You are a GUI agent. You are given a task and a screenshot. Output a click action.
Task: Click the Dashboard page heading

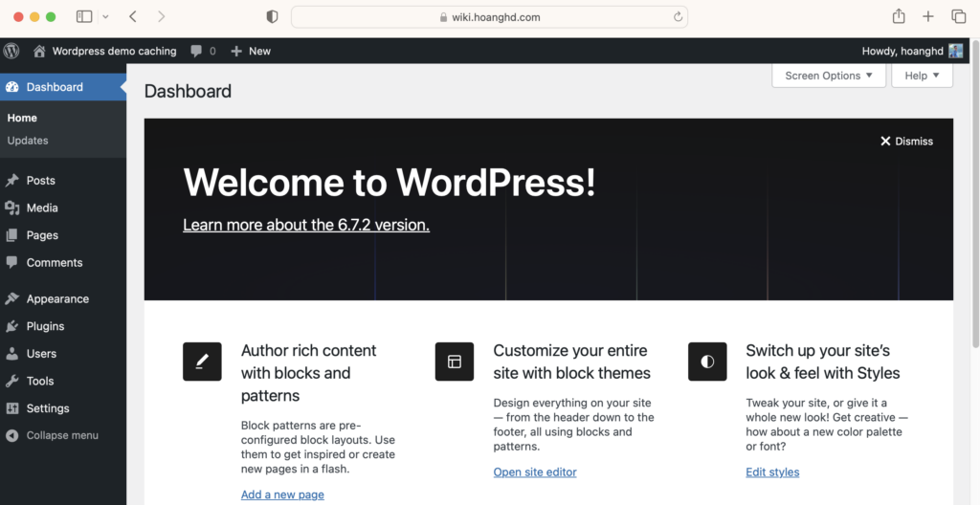(x=188, y=91)
